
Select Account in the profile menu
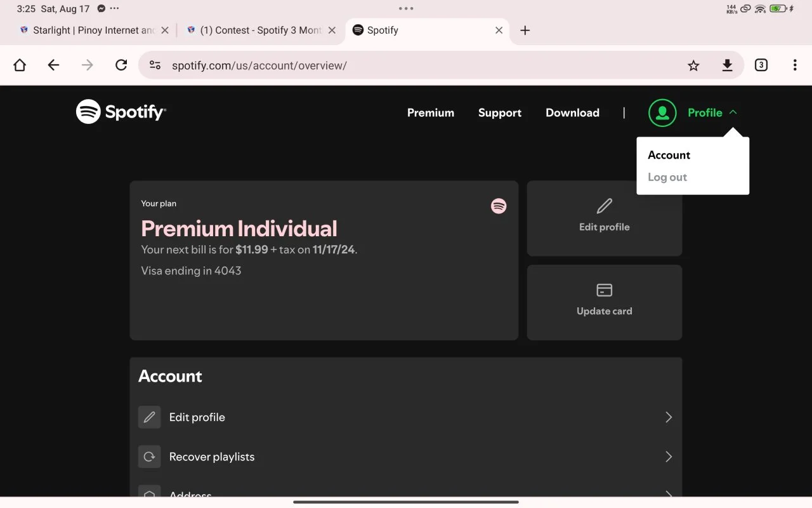click(669, 155)
